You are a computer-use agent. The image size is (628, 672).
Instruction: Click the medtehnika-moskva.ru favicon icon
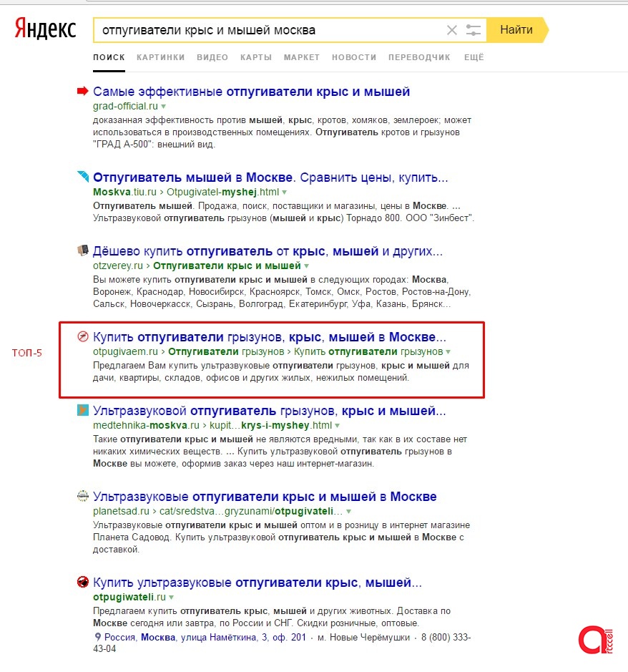click(83, 410)
